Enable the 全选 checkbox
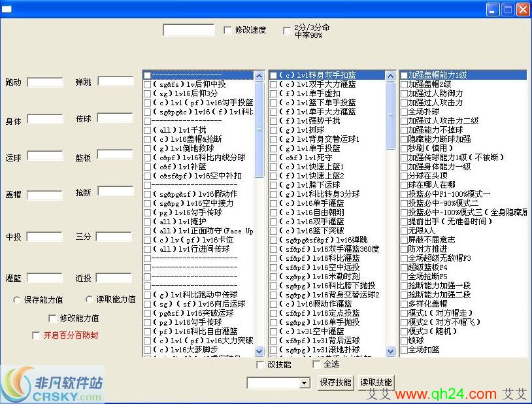 pyautogui.click(x=317, y=364)
